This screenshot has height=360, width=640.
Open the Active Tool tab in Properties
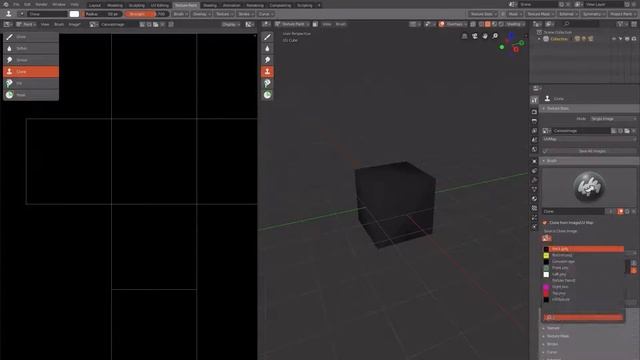tap(534, 100)
